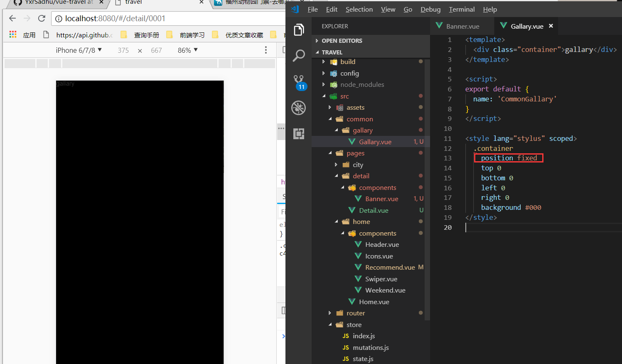Rotate device icon between 375 and 667
The height and width of the screenshot is (364, 622).
[x=140, y=51]
